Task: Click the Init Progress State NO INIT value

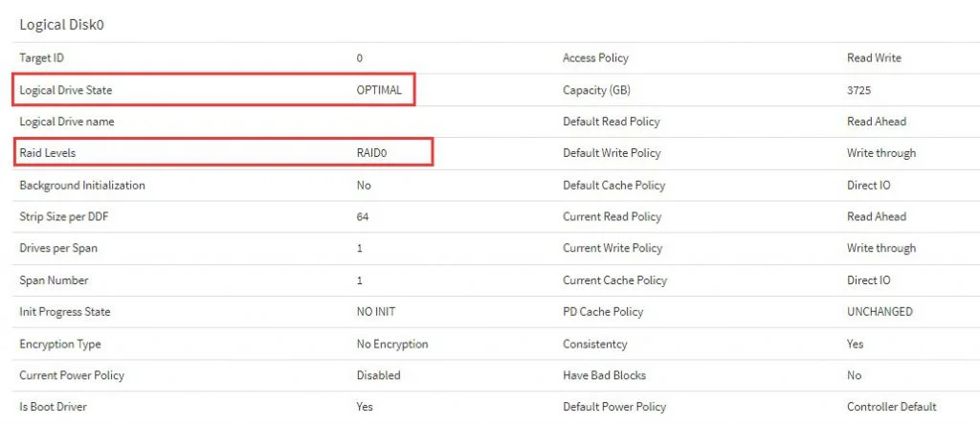Action: point(375,311)
